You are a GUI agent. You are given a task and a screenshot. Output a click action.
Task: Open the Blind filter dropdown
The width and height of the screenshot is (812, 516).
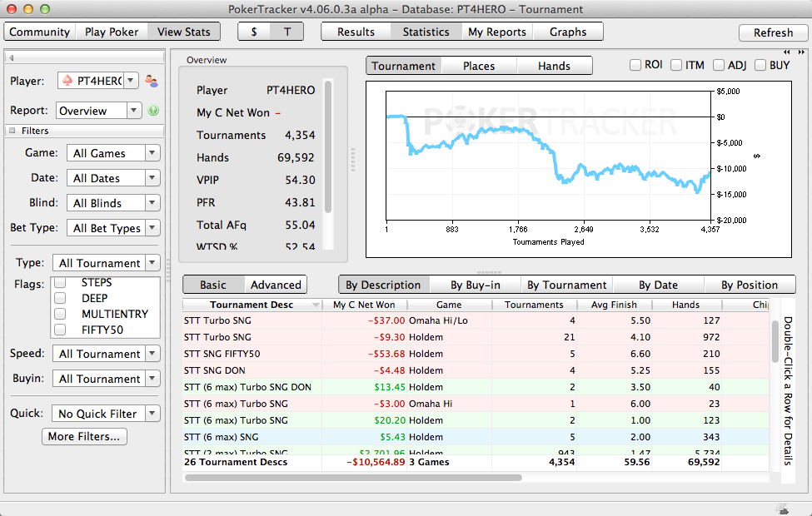(113, 203)
